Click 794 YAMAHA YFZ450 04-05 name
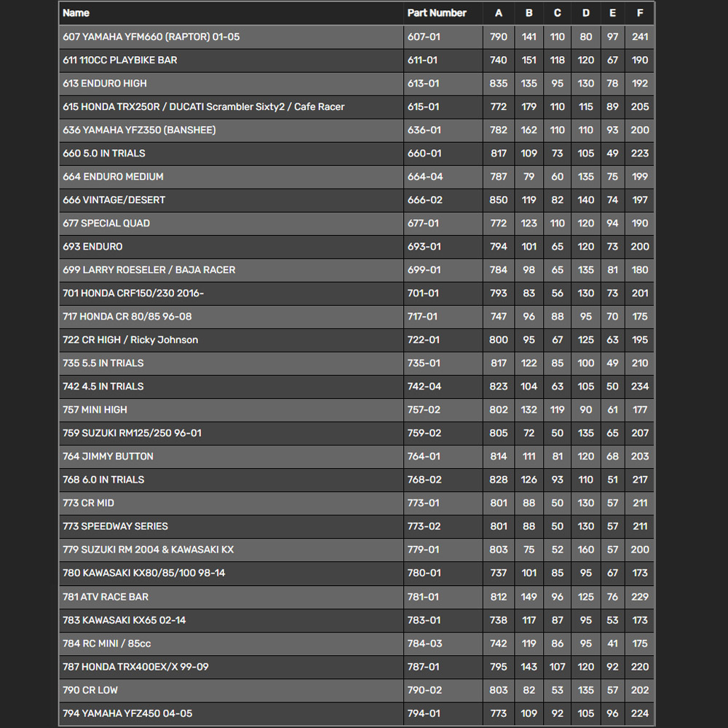The height and width of the screenshot is (728, 728). [127, 713]
